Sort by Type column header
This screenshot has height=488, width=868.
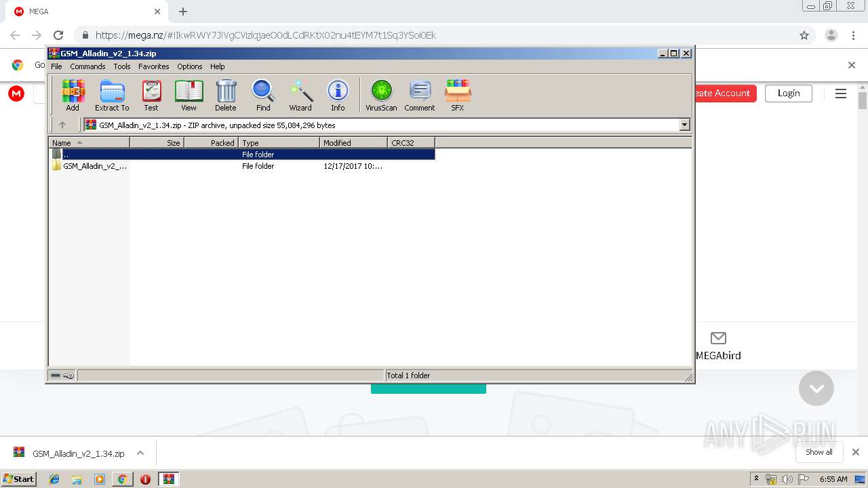(x=279, y=142)
